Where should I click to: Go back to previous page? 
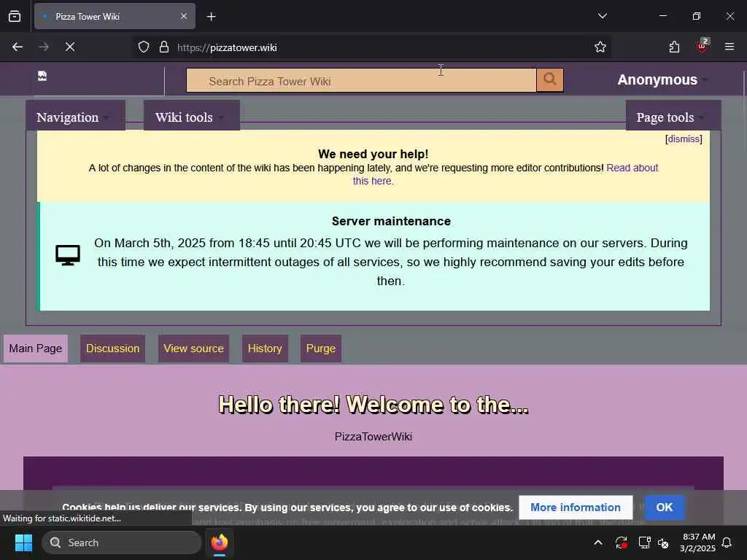18,47
